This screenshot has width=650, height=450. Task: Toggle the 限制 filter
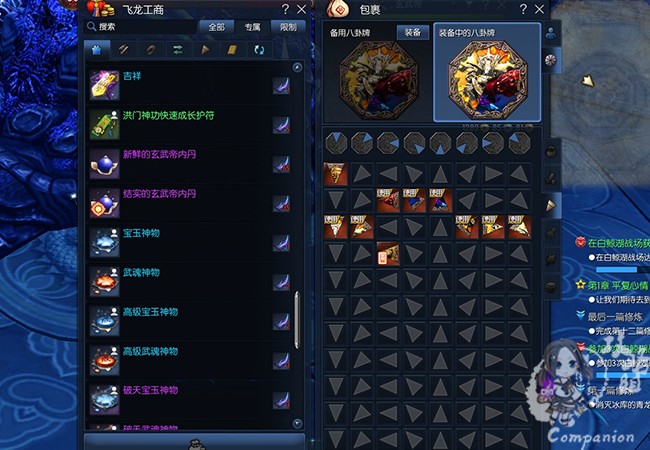288,27
